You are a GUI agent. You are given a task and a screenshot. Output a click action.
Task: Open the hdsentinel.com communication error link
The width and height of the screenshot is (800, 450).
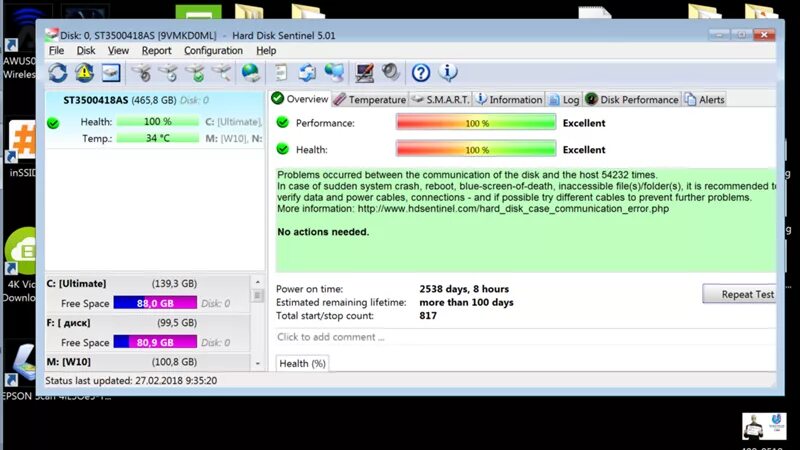click(x=513, y=209)
